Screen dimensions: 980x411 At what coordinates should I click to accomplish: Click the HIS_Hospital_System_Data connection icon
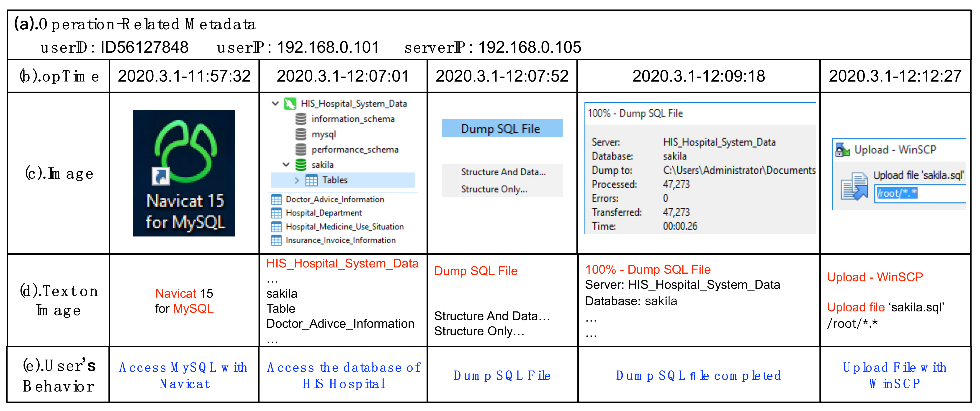(290, 103)
